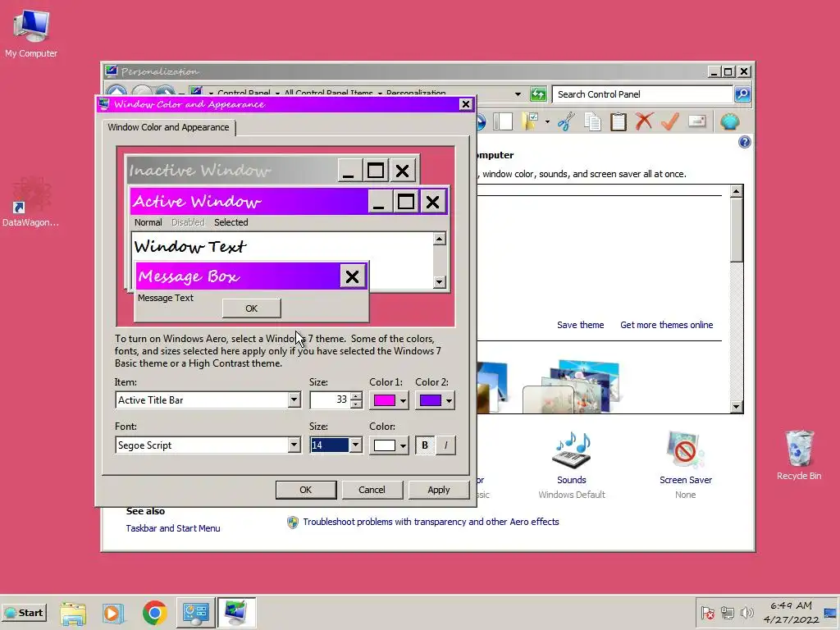Launch Google Chrome from the taskbar
The width and height of the screenshot is (840, 630).
[155, 613]
